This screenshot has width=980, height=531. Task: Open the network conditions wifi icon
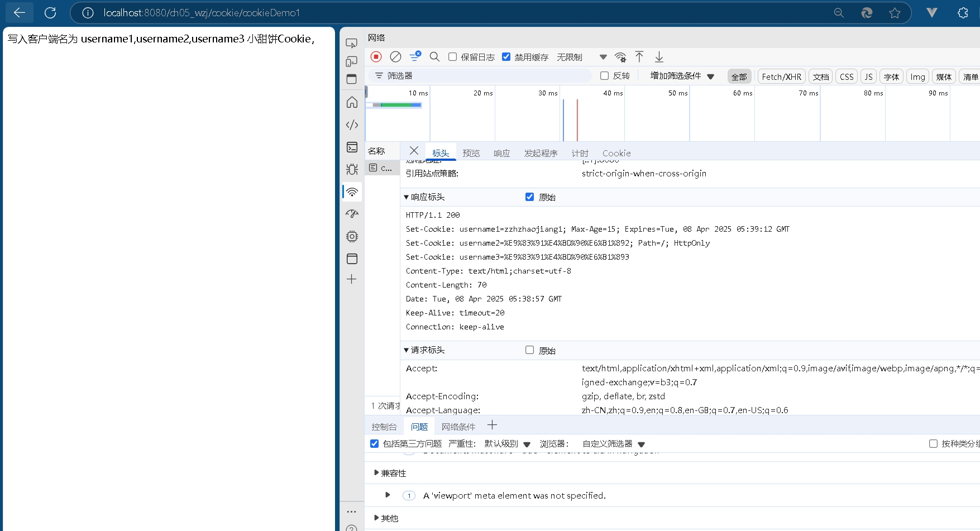point(620,57)
